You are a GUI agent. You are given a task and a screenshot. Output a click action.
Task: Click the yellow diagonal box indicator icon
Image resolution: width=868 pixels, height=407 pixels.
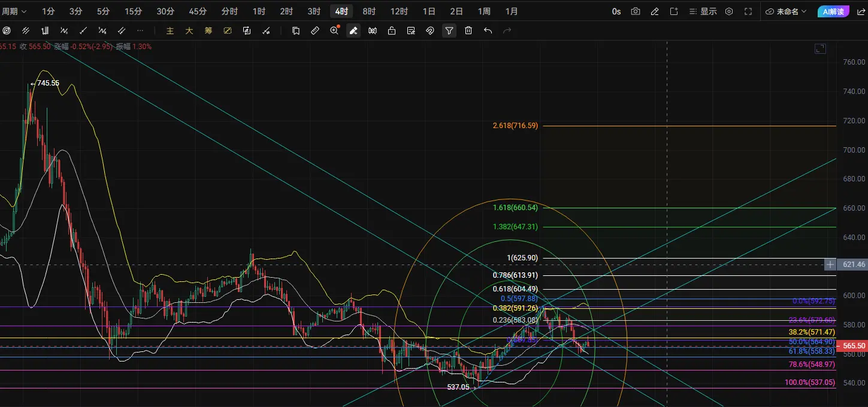tap(228, 31)
